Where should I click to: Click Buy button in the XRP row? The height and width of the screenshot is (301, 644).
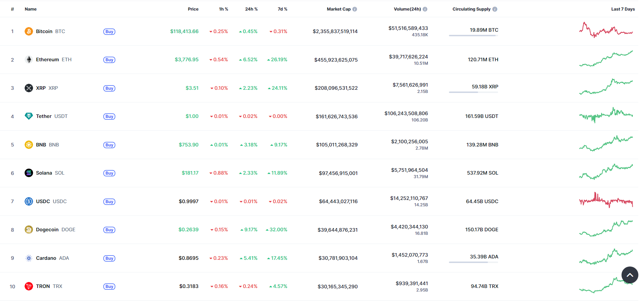tap(109, 88)
